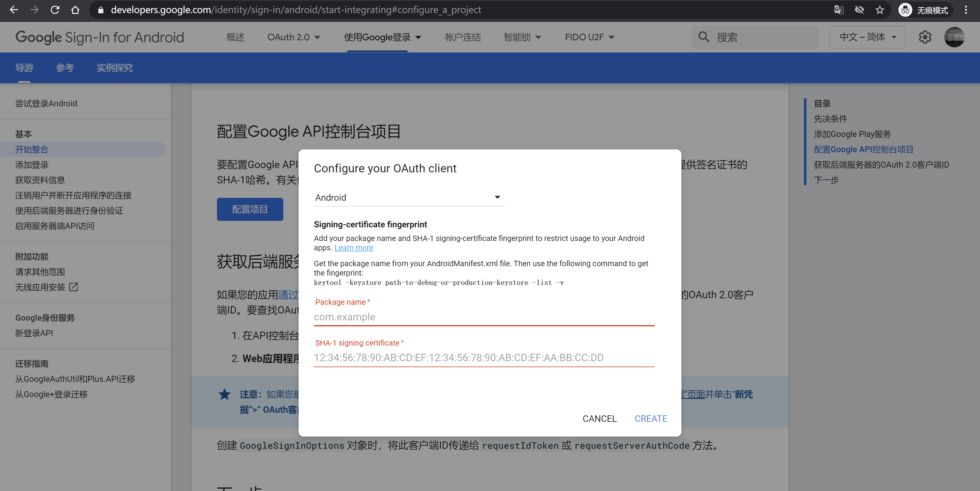The width and height of the screenshot is (980, 491).
Task: Open 开始整合 in sidebar
Action: click(x=32, y=149)
